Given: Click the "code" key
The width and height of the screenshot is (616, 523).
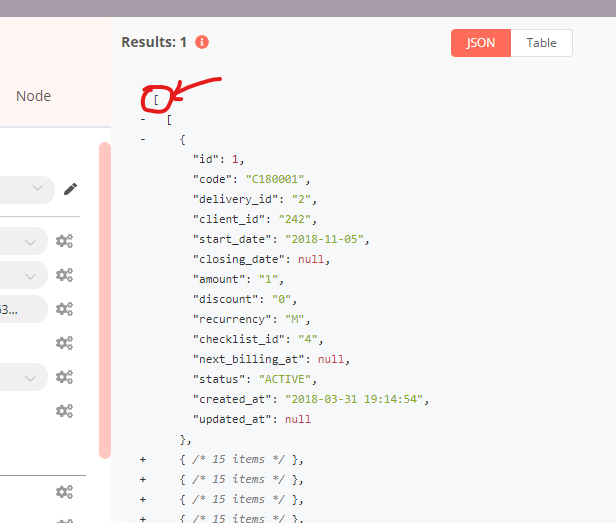Looking at the screenshot, I should click(212, 179).
